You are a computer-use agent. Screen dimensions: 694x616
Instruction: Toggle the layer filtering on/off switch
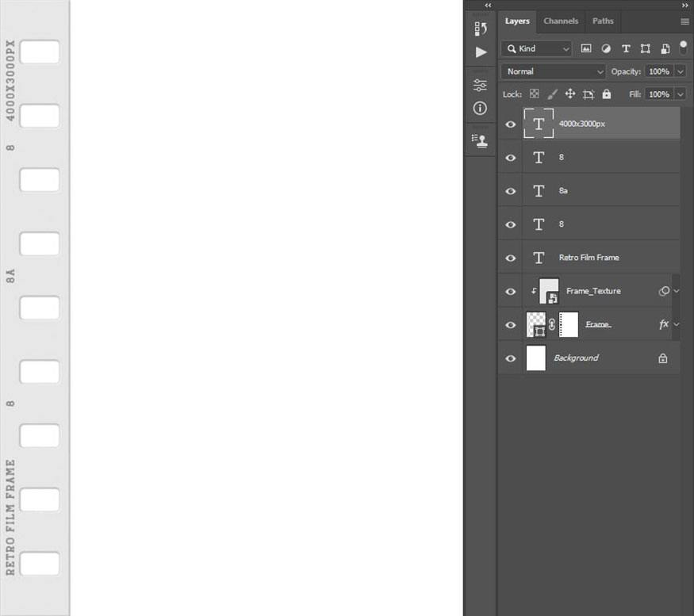coord(684,48)
